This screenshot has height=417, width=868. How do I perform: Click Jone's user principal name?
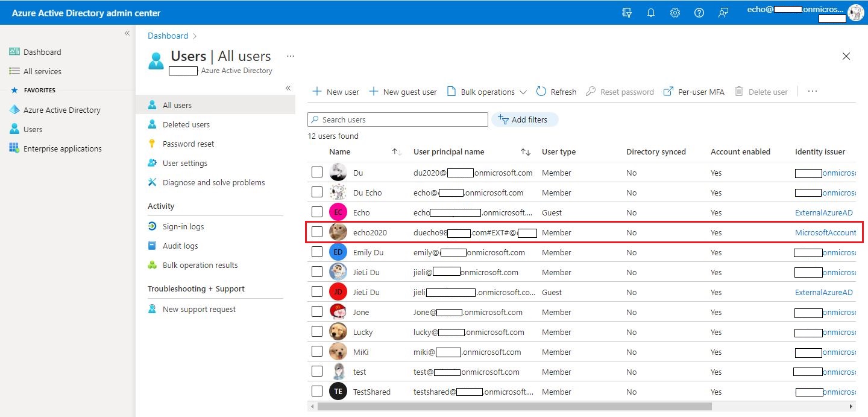pos(468,312)
